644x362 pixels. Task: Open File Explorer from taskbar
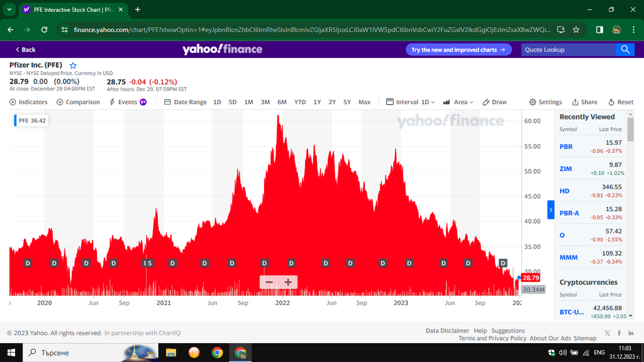[171, 353]
